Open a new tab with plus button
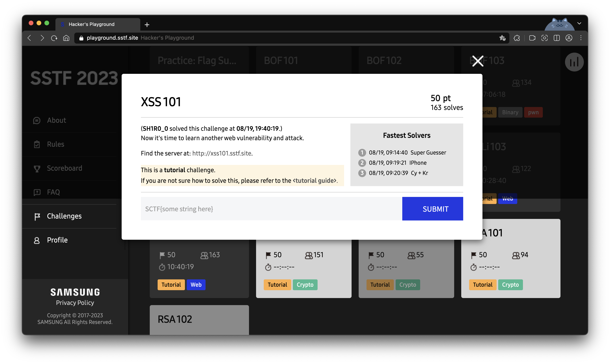Screen dimensions: 610x364 (x=147, y=25)
